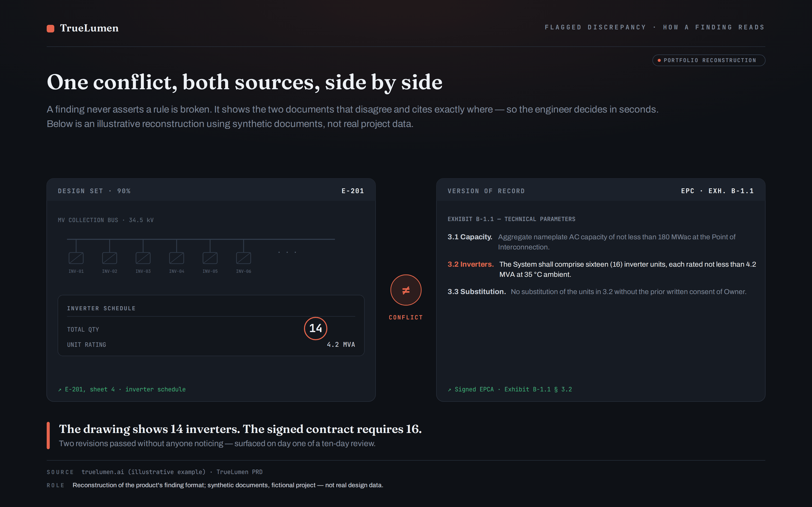Select the INV-06 inverter symbol
This screenshot has height=507, width=812.
244,258
